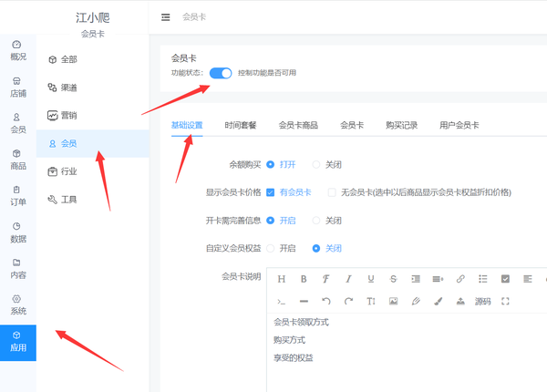This screenshot has width=547, height=392.
Task: Click the underline icon in editor toolbar
Action: (x=371, y=278)
